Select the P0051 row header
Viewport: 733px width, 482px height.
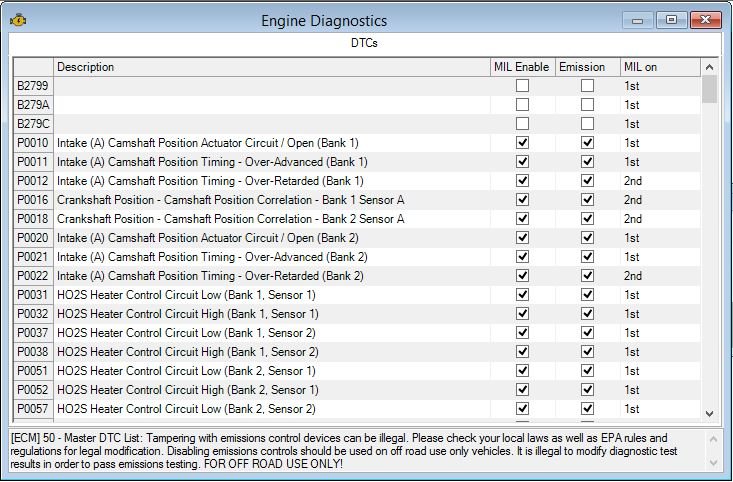point(33,371)
